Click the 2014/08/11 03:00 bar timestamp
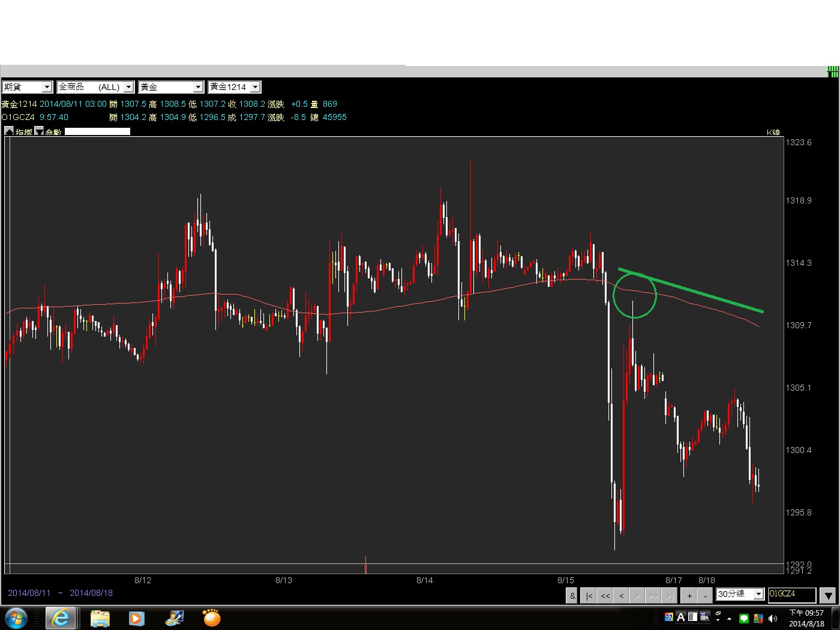840x630 pixels. click(x=73, y=104)
